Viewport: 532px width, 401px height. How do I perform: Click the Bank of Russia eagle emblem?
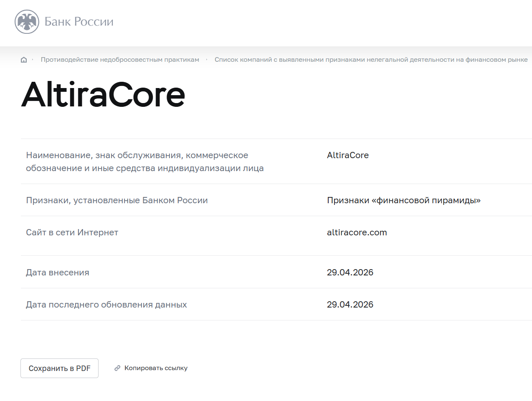27,22
